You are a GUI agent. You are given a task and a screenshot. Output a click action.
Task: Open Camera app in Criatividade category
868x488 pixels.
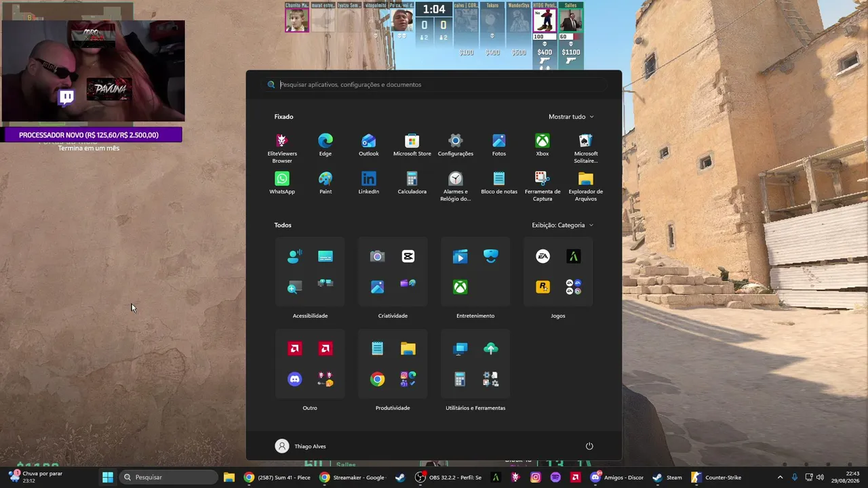coord(378,256)
